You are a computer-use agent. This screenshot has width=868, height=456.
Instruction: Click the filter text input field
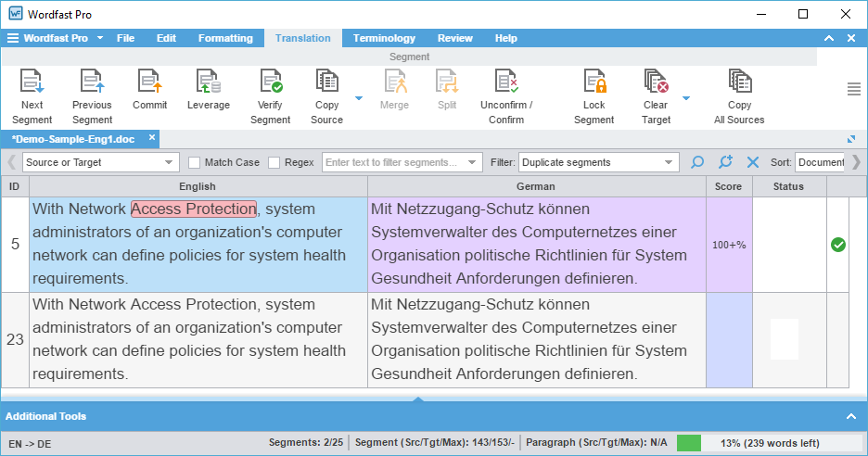tap(395, 162)
